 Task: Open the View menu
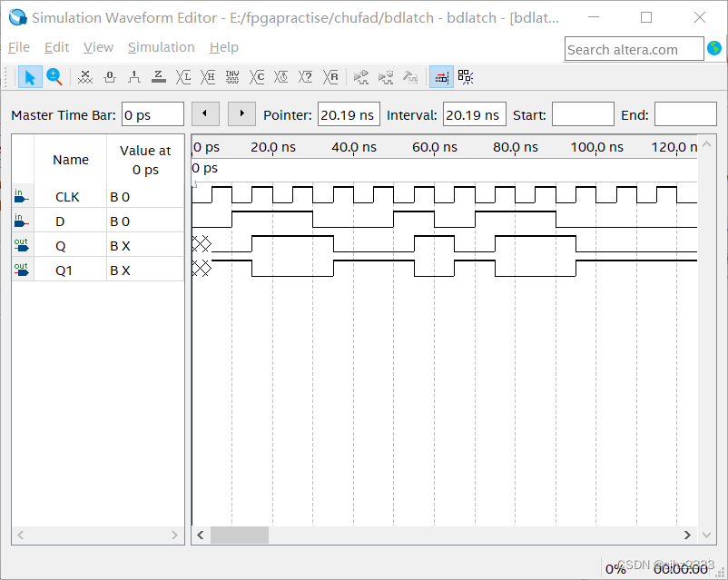[98, 47]
